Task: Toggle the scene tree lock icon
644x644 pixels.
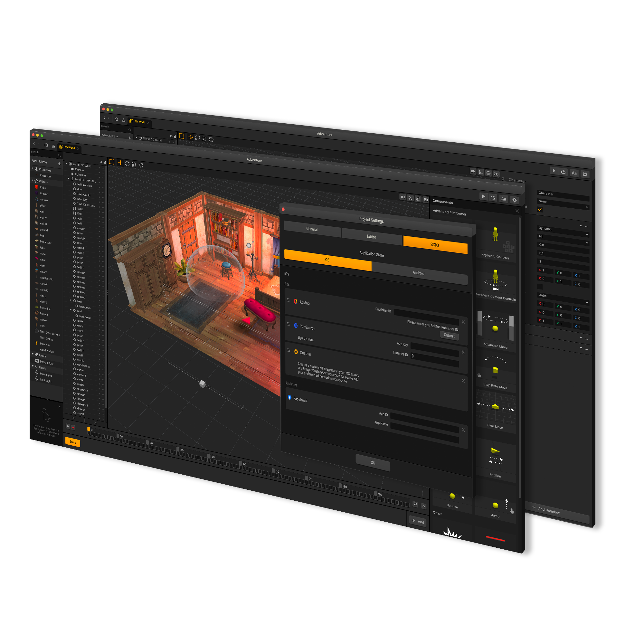Action: tap(105, 162)
